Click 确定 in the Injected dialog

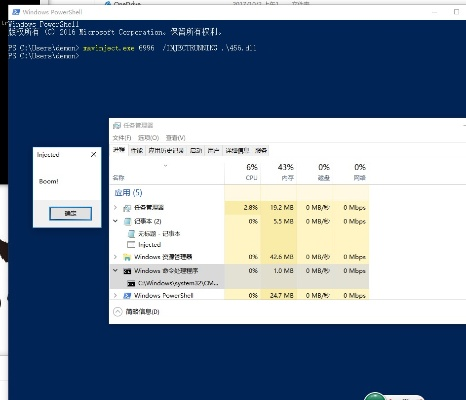[70, 214]
